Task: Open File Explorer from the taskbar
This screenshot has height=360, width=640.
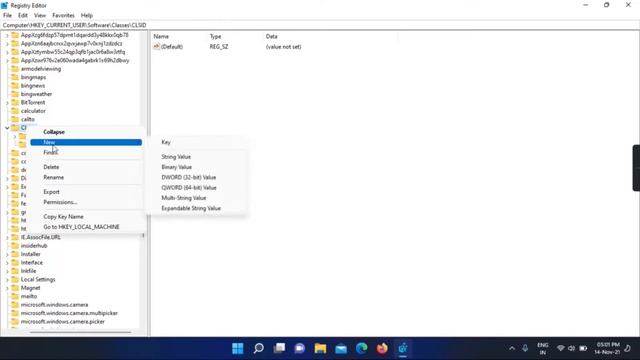Action: click(320, 348)
